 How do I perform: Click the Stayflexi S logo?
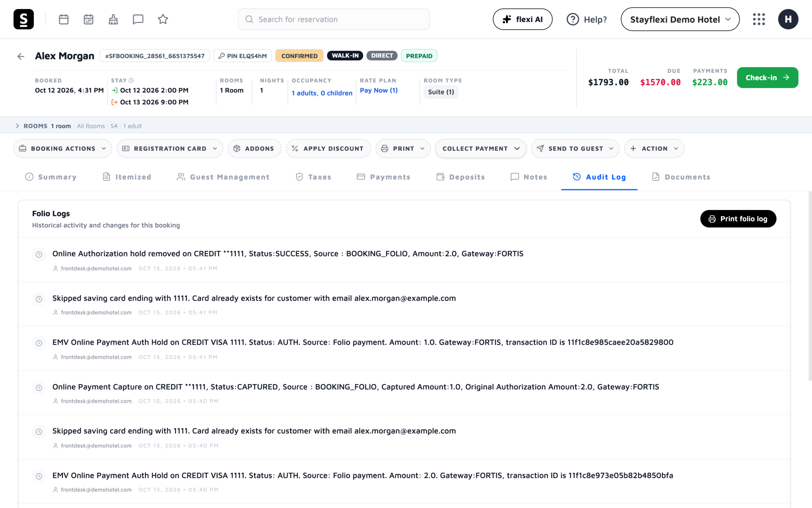pyautogui.click(x=23, y=19)
